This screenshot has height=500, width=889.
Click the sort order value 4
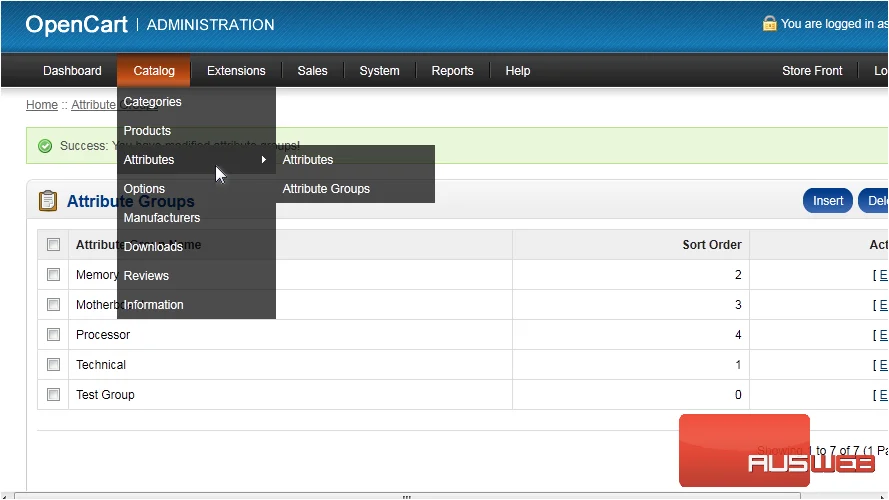coord(738,335)
